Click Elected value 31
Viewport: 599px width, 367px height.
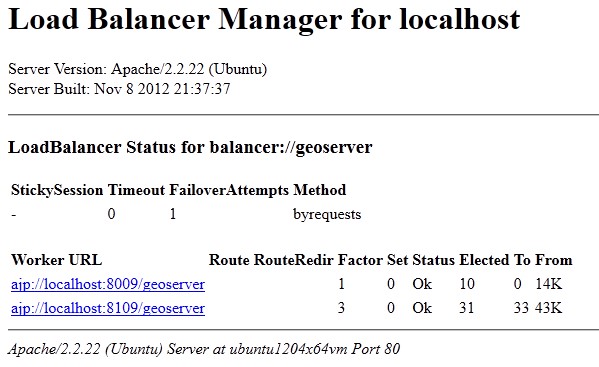point(466,308)
